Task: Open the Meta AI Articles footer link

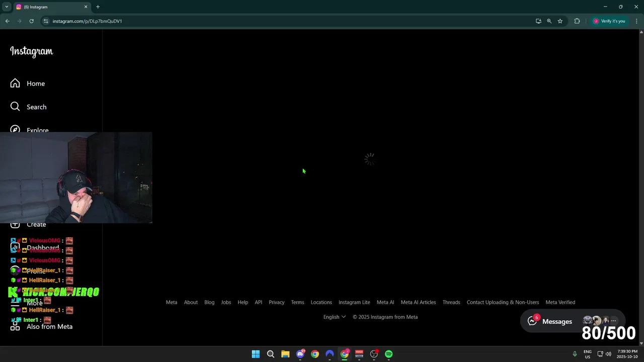Action: pos(418,302)
